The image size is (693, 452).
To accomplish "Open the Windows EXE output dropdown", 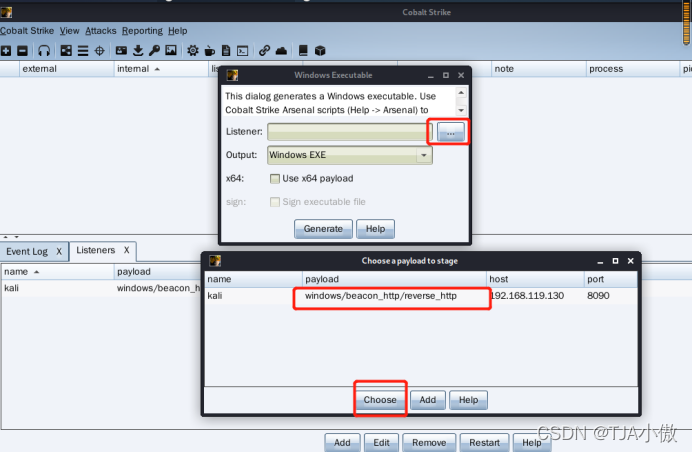I will tap(350, 155).
